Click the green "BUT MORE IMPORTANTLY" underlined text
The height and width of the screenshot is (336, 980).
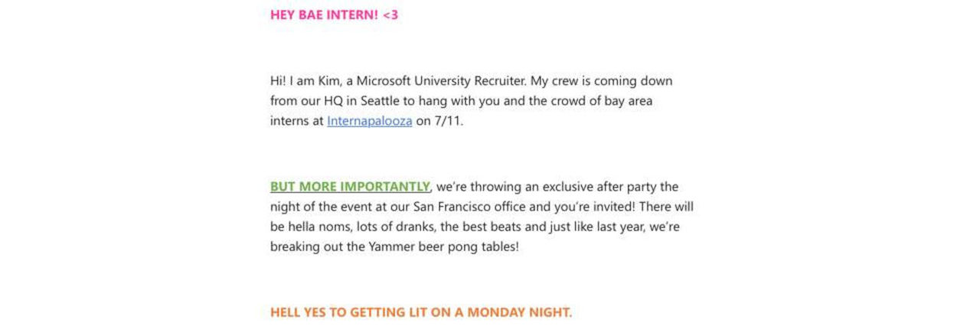point(350,187)
